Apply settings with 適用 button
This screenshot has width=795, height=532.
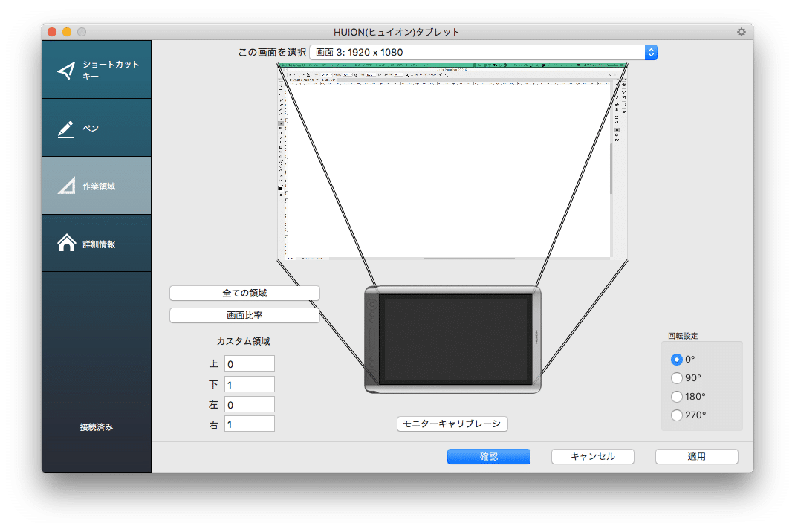click(x=696, y=456)
